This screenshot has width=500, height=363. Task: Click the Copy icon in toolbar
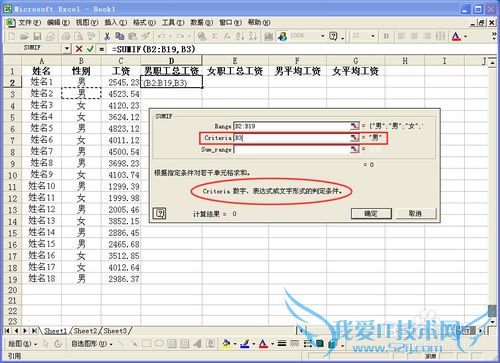click(x=120, y=36)
